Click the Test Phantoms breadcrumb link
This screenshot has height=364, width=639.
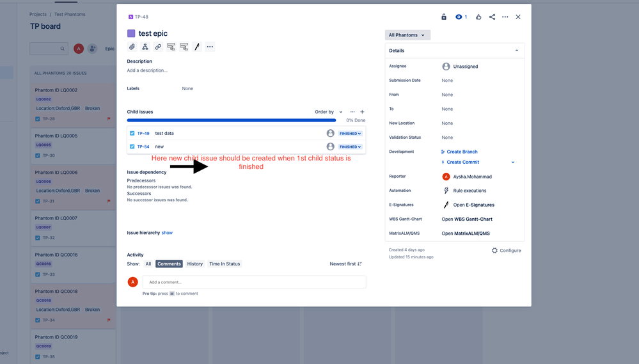tap(70, 14)
